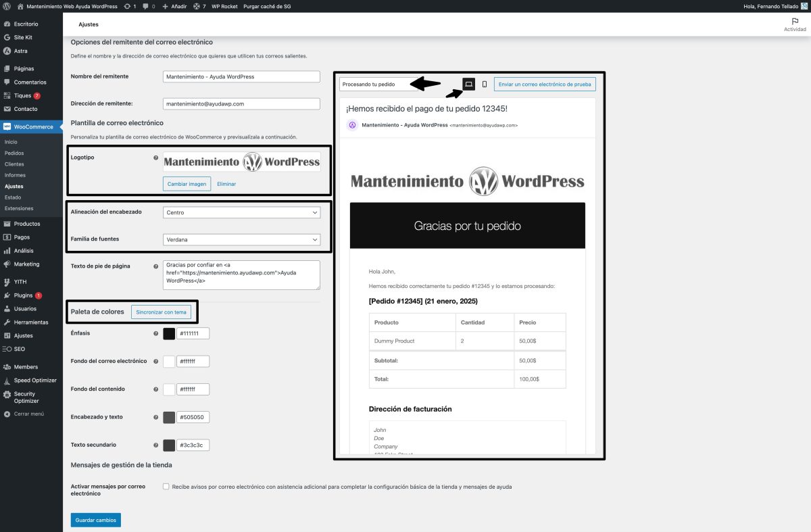Click the WordPress logo in the admin bar
Image resolution: width=811 pixels, height=532 pixels.
pos(7,6)
